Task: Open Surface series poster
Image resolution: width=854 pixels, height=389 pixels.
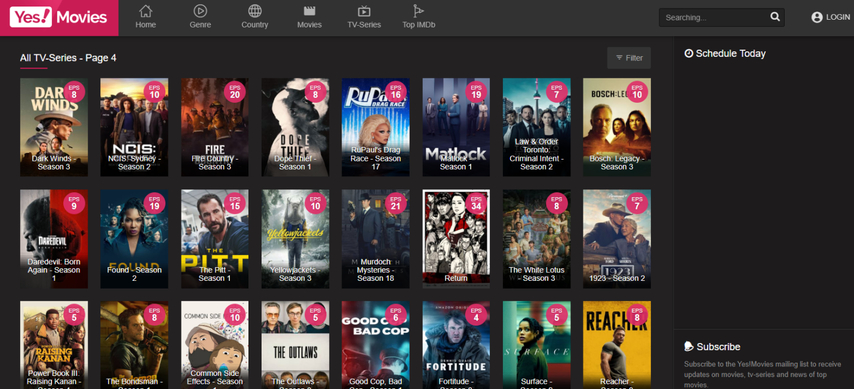Action: click(536, 345)
